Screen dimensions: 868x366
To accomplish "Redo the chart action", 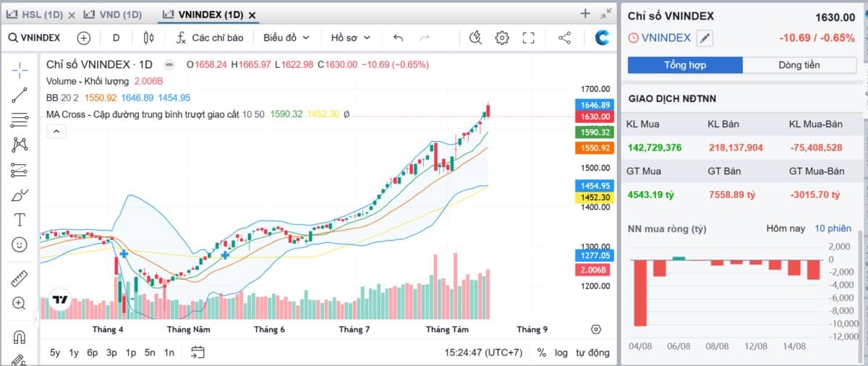I will 425,38.
